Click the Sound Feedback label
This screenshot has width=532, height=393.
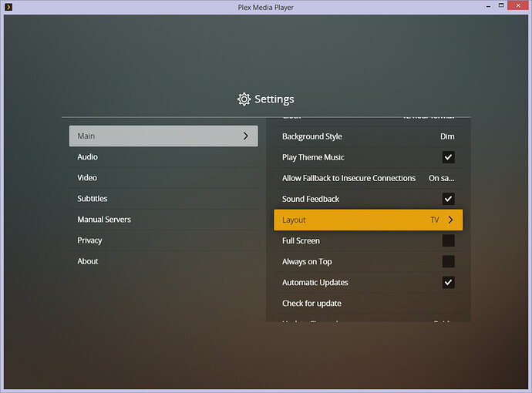[311, 199]
